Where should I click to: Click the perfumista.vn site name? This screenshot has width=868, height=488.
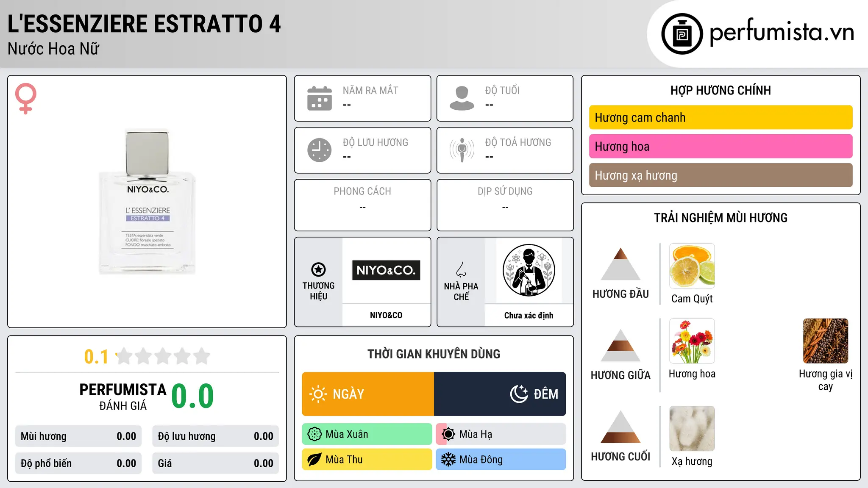coord(782,32)
